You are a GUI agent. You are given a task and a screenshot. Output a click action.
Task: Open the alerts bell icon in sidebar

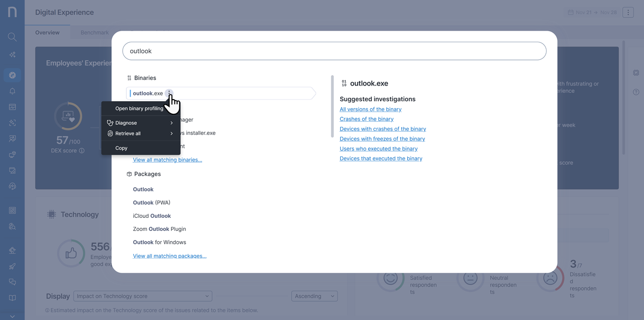click(x=12, y=91)
